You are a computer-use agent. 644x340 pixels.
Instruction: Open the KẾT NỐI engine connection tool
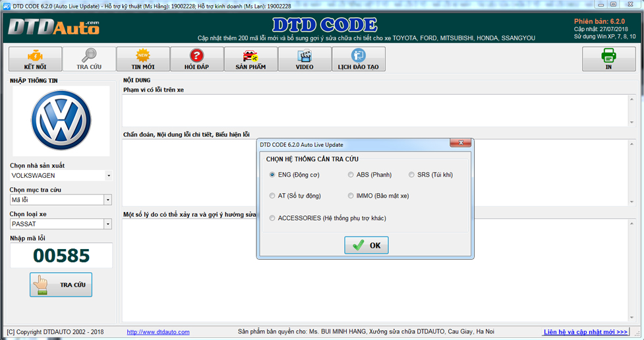pyautogui.click(x=36, y=59)
